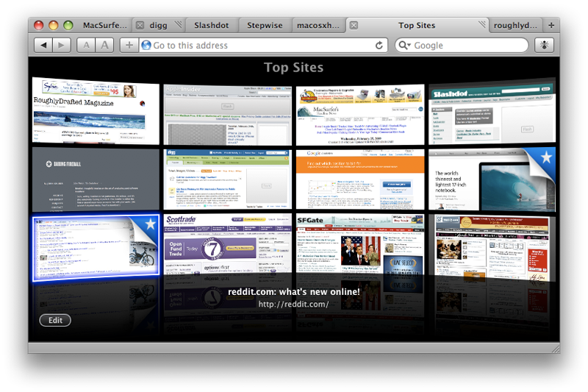Image resolution: width=588 pixels, height=392 pixels.
Task: Open the Slashdot thumbnail
Action: [x=492, y=111]
